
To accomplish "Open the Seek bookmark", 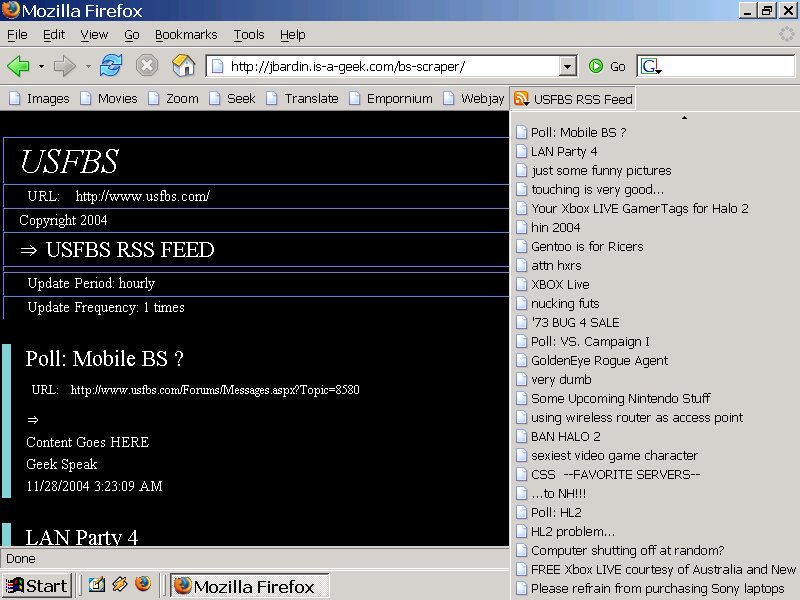I will [233, 98].
